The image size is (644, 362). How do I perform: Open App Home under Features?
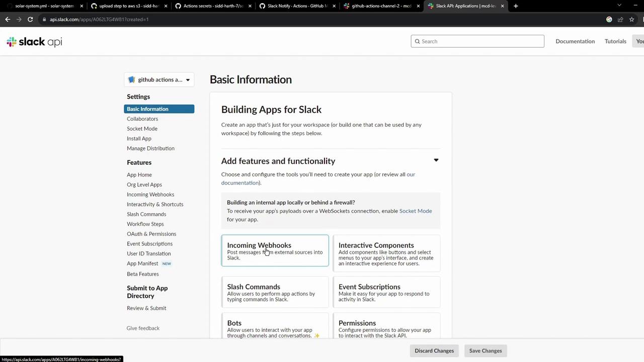[x=139, y=174]
